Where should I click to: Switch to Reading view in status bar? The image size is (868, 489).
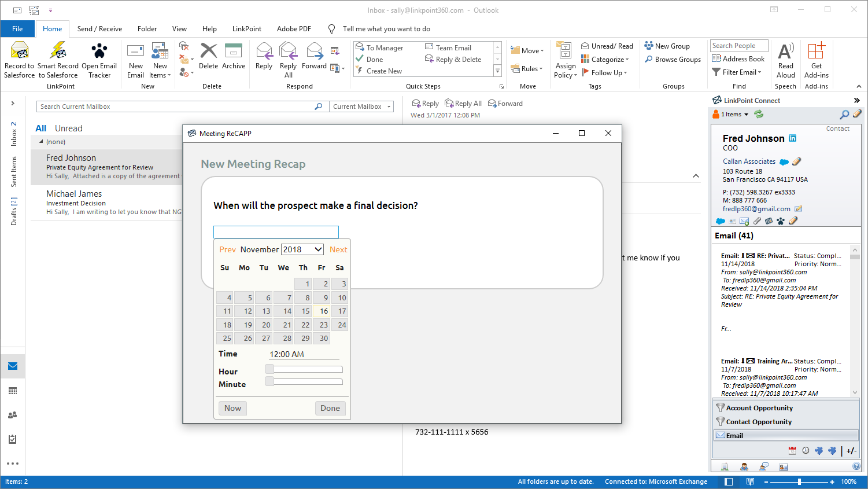pyautogui.click(x=750, y=481)
